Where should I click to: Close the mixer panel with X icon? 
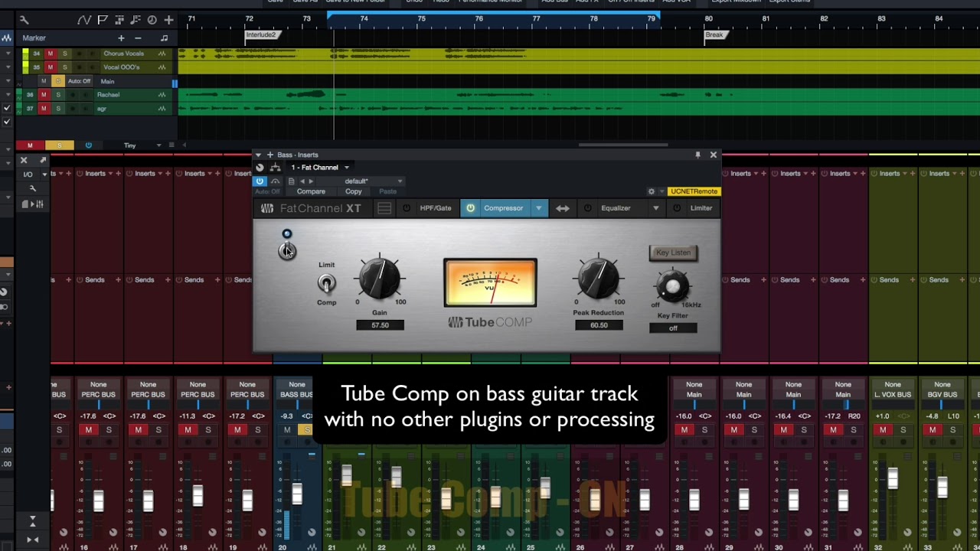pyautogui.click(x=24, y=160)
